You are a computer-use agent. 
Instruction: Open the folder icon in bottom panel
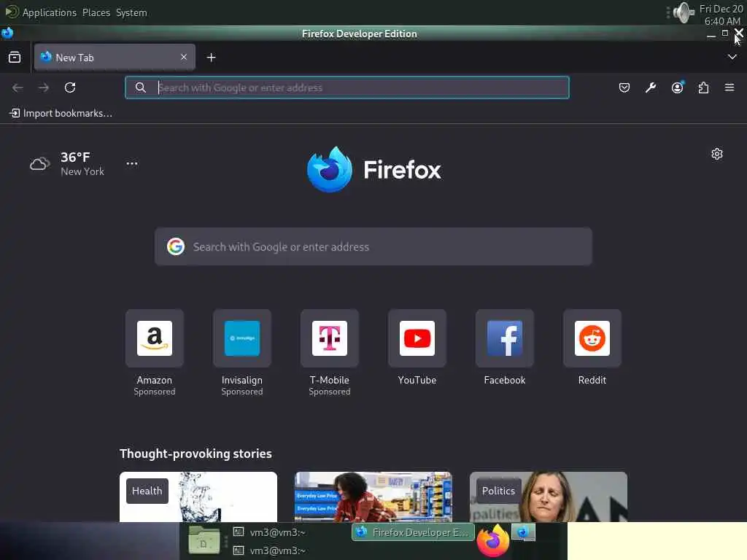click(204, 540)
